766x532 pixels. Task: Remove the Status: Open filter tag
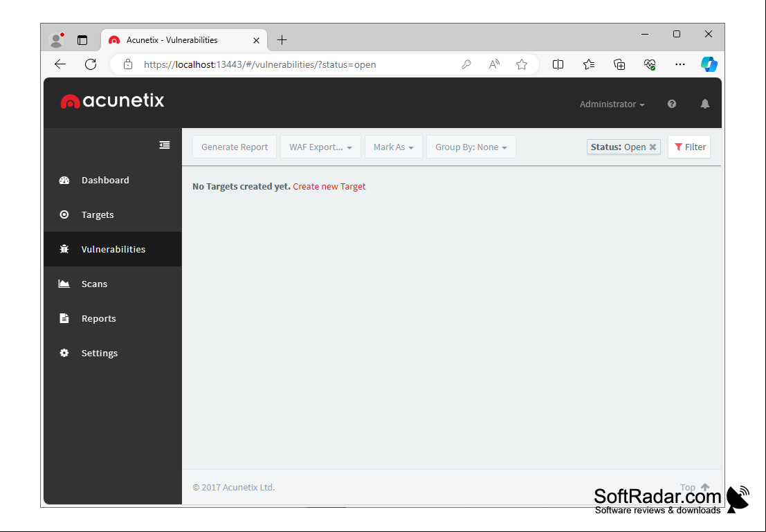653,147
